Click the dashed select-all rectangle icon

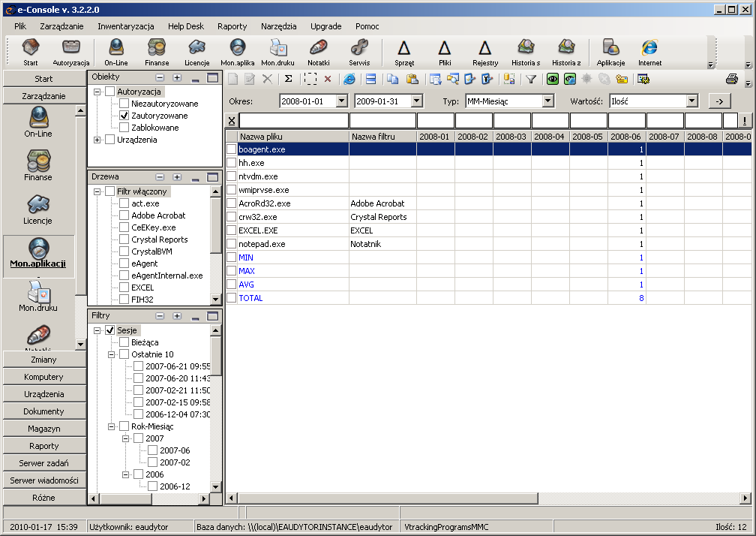pos(310,79)
